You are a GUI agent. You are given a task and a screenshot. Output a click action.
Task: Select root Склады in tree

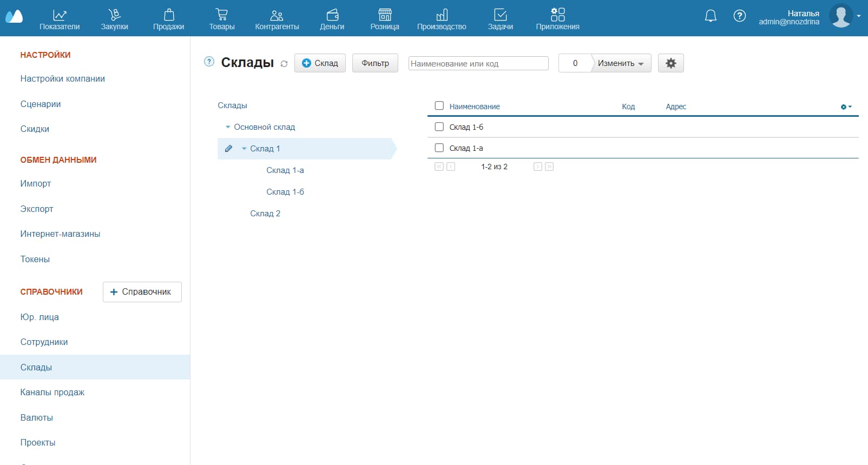pos(232,105)
